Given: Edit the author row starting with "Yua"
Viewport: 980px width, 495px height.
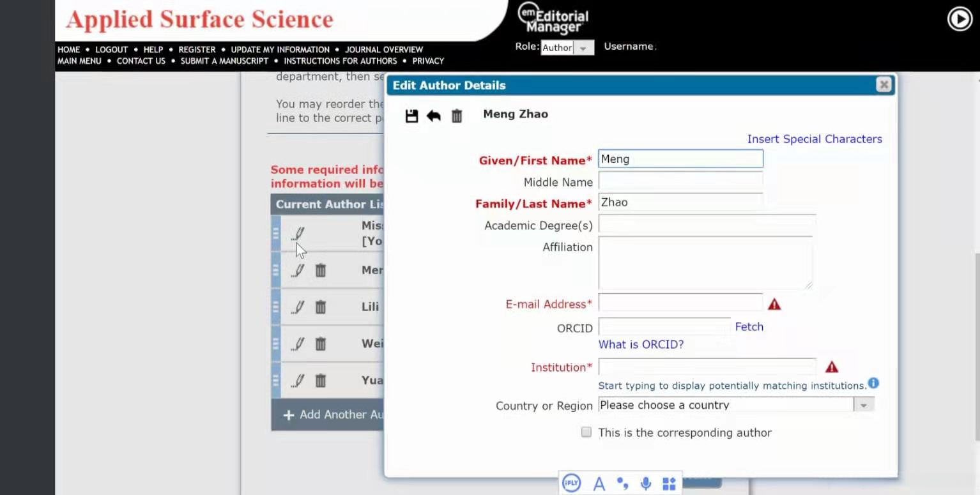Looking at the screenshot, I should 298,381.
